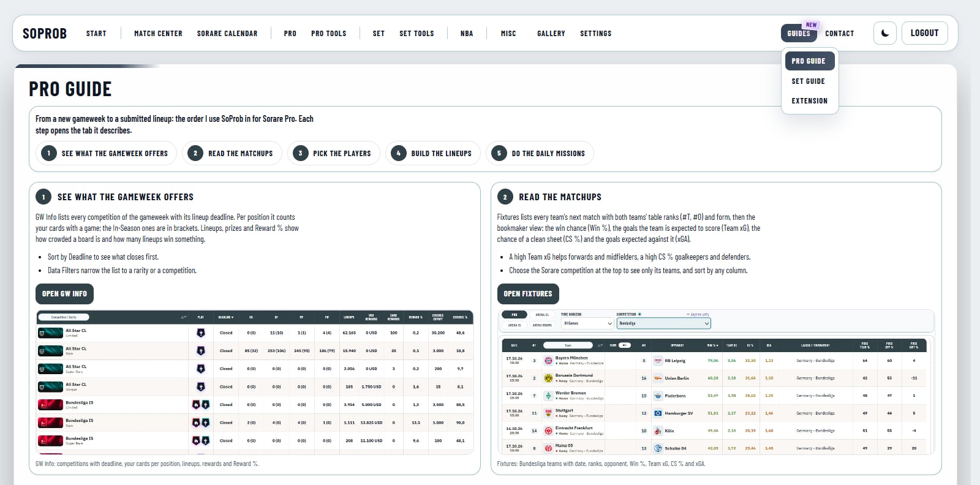This screenshot has height=485, width=980.
Task: Click the bullet starting "Data Filters narrow the list"
Action: click(x=122, y=270)
